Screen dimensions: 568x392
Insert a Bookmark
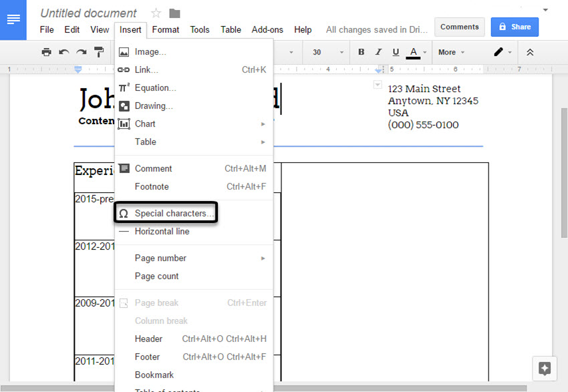coord(194,375)
